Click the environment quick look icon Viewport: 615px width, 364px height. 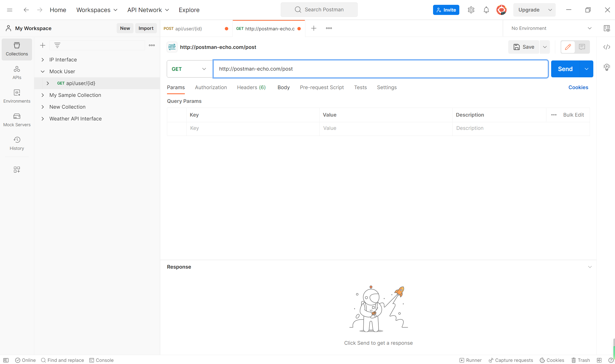click(606, 28)
